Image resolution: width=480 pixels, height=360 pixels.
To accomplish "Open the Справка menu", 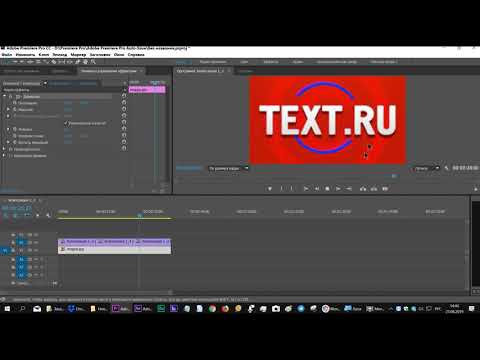I will (136, 55).
